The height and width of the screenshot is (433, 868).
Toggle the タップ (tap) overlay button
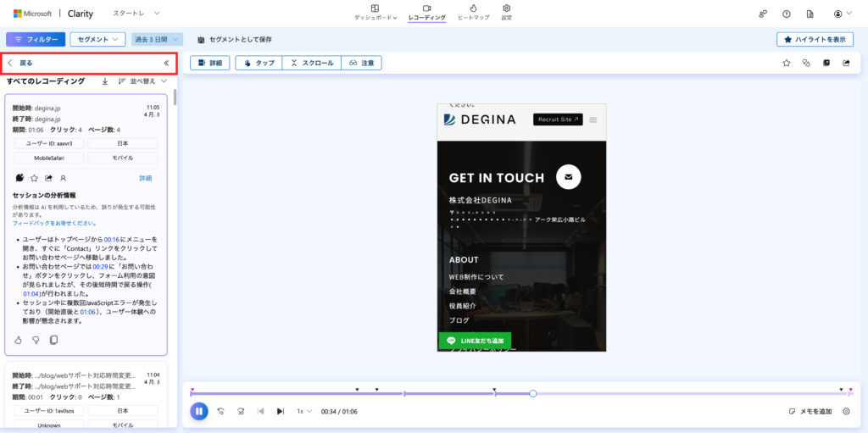pos(259,63)
